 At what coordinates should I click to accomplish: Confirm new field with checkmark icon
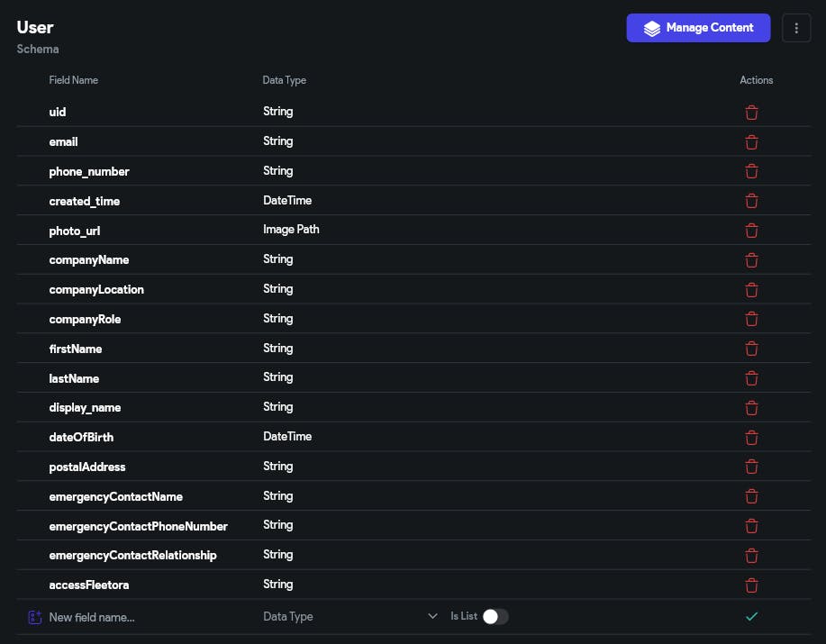[752, 617]
